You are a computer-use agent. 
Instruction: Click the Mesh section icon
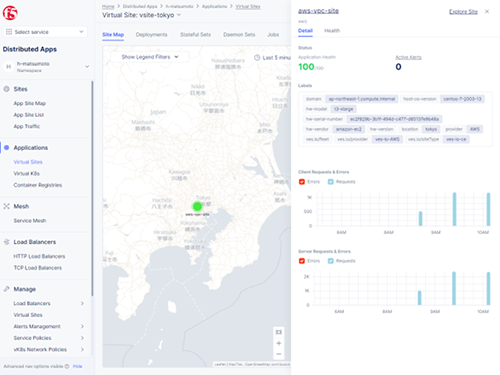click(x=6, y=206)
